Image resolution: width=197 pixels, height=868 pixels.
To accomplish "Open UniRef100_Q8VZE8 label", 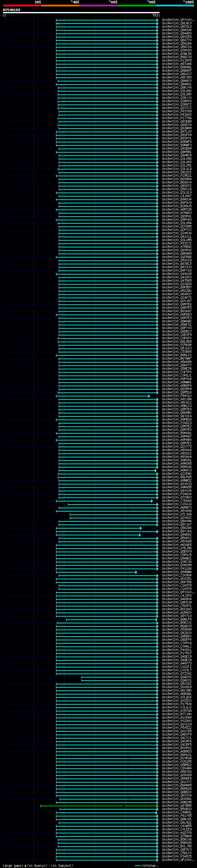I will 177,37.
